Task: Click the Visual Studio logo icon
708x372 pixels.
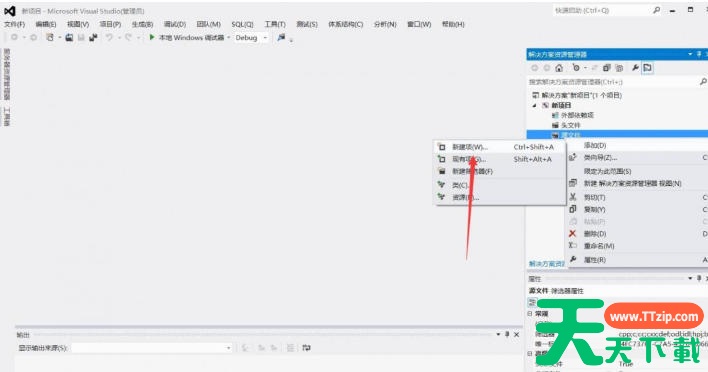Action: (9, 11)
